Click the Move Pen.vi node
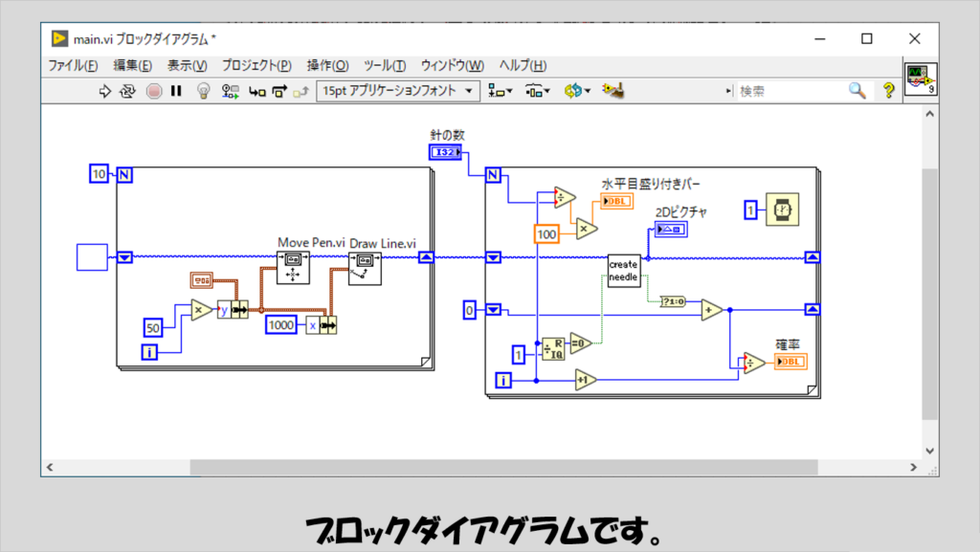Image resolution: width=980 pixels, height=552 pixels. (292, 268)
